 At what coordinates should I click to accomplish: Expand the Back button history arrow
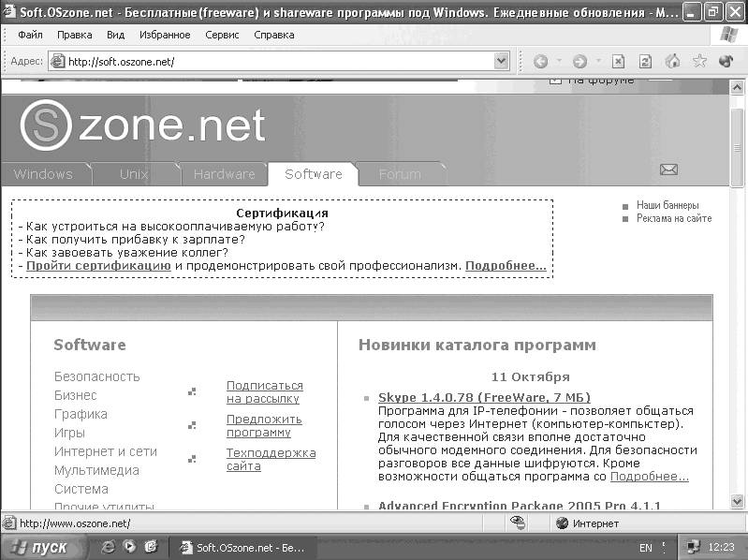point(559,61)
